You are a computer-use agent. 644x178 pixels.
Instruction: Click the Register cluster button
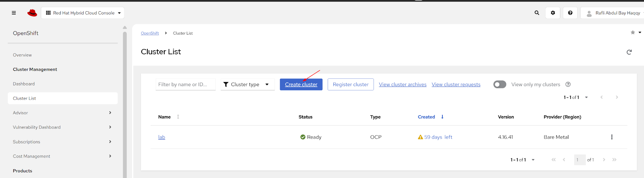point(351,84)
